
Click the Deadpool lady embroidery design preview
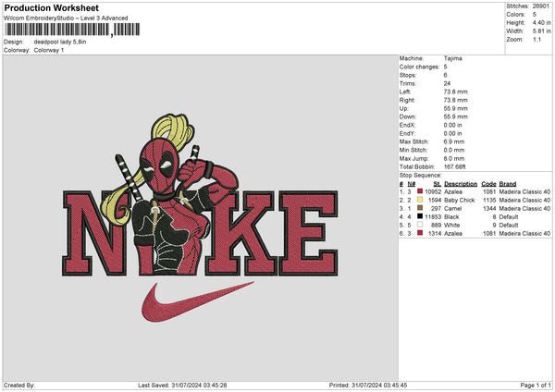pyautogui.click(x=200, y=217)
